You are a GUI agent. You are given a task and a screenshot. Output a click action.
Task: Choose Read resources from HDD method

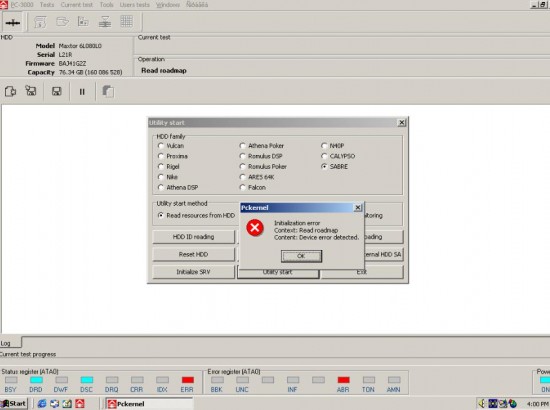tap(161, 215)
